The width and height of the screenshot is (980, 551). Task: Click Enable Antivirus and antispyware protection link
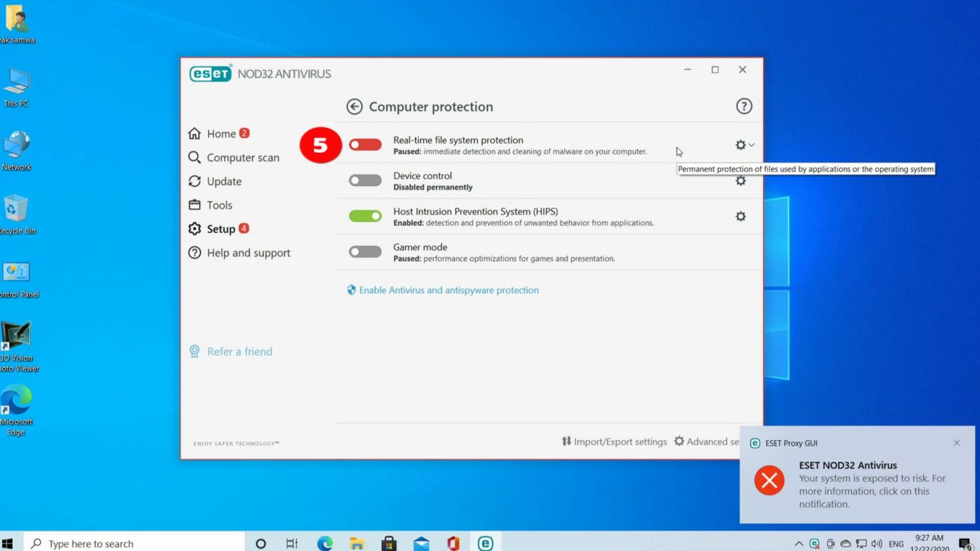point(442,290)
